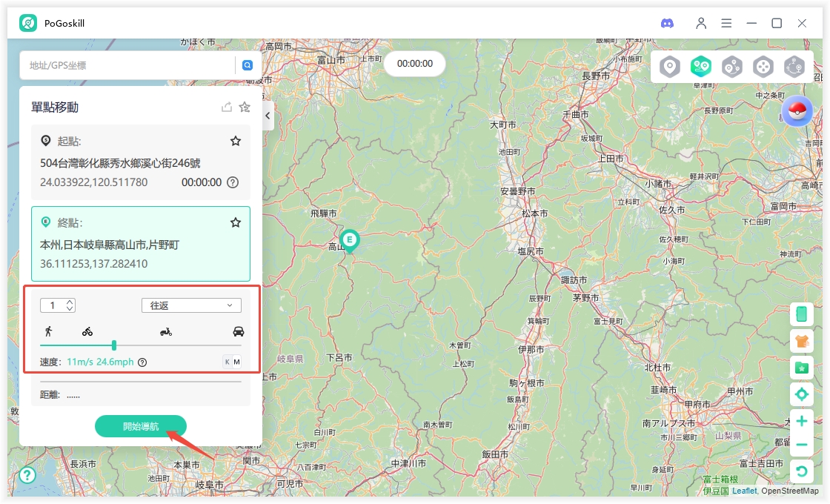
Task: Zoom out the map with minus button
Action: click(801, 445)
